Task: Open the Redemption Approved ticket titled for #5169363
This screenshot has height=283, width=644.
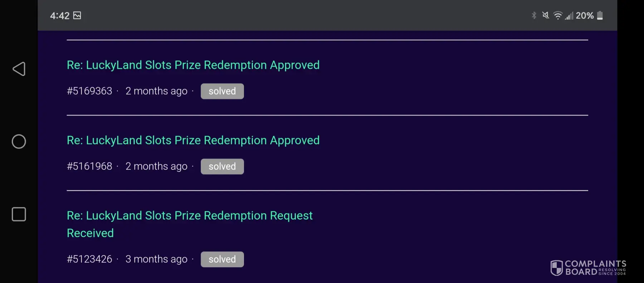Action: (193, 65)
